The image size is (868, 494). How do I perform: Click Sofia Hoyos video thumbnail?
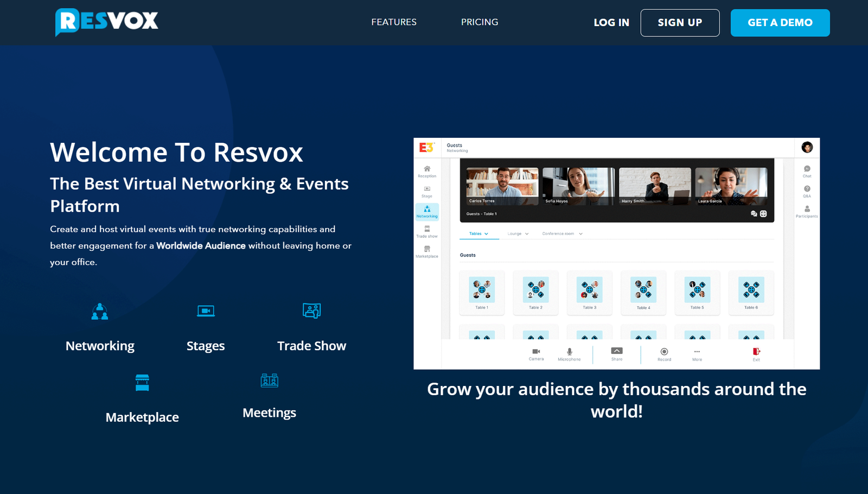point(579,186)
